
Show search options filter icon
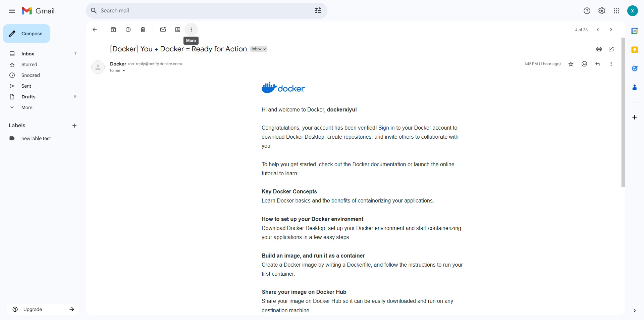click(x=318, y=11)
